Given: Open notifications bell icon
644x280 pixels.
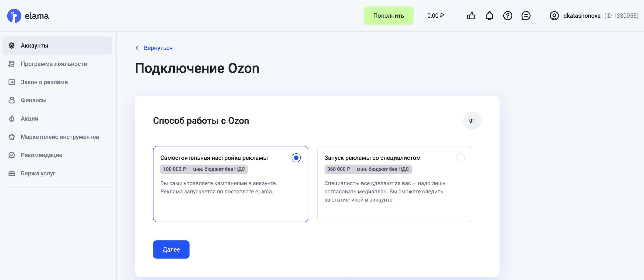Looking at the screenshot, I should [489, 16].
